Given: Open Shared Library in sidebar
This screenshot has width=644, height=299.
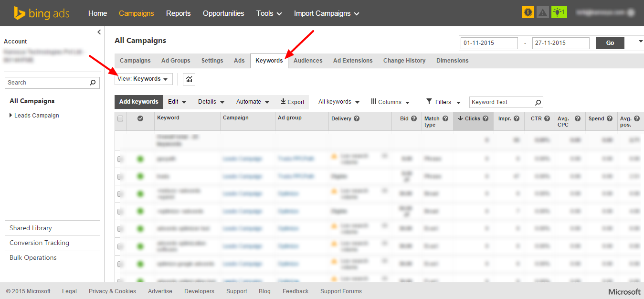Looking at the screenshot, I should (31, 228).
